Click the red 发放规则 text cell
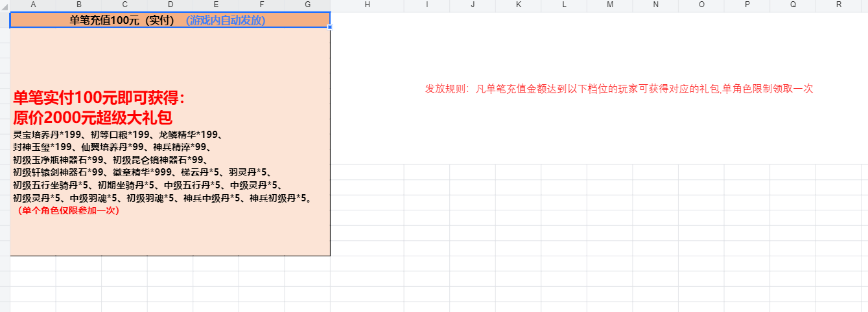868x312 pixels. [x=618, y=89]
